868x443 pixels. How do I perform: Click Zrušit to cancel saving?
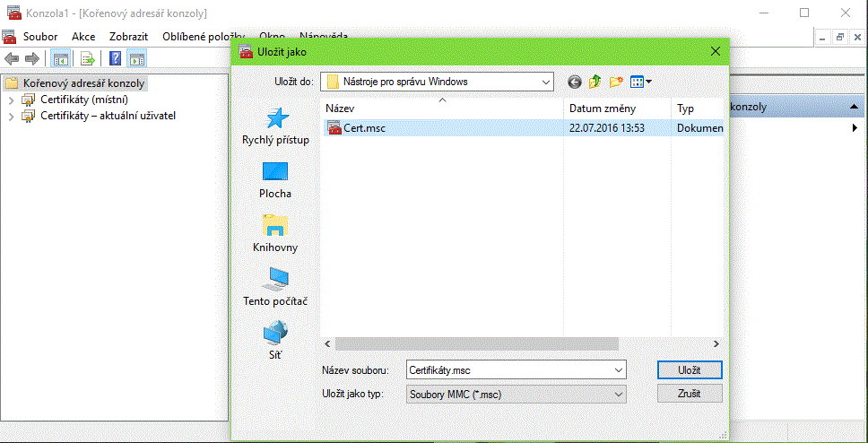click(x=689, y=394)
